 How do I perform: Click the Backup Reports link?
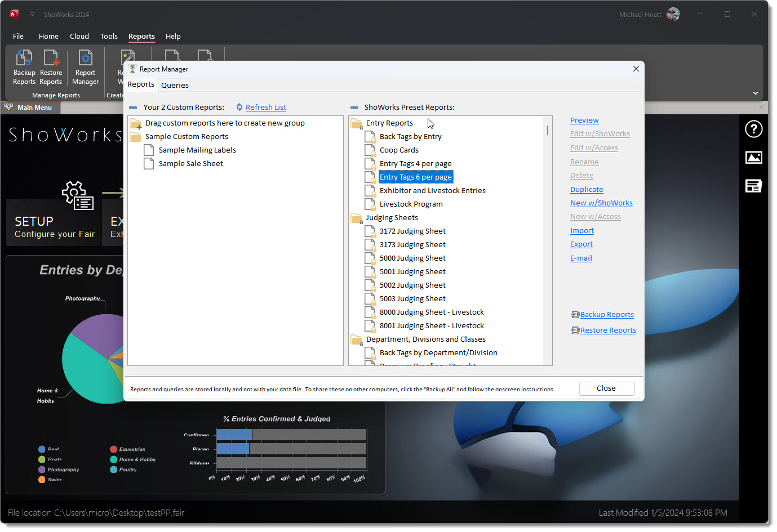(607, 315)
